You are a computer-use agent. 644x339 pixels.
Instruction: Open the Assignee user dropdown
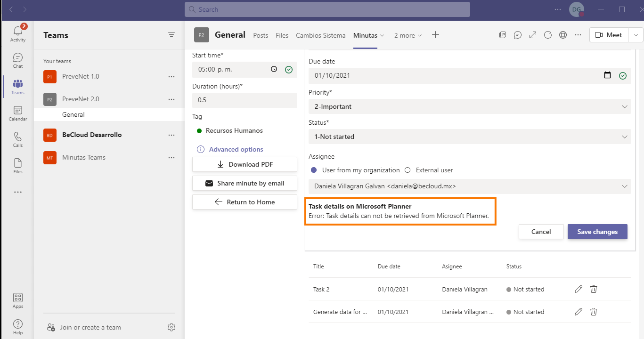tap(470, 186)
